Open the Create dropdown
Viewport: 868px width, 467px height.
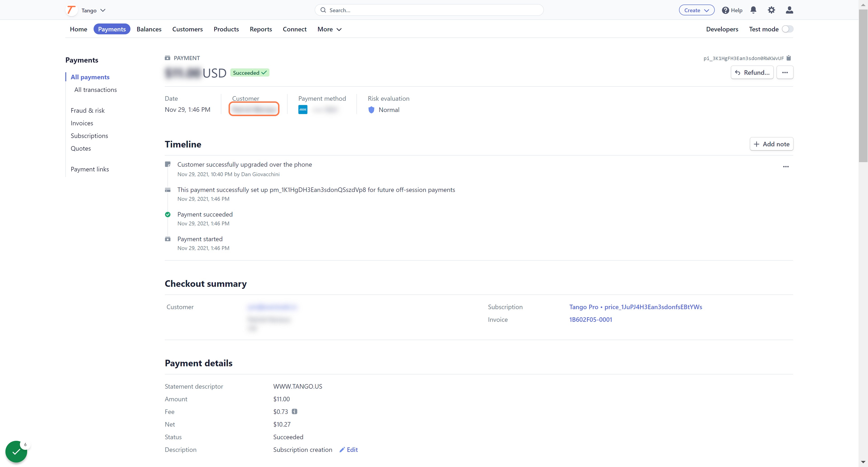[x=696, y=10]
